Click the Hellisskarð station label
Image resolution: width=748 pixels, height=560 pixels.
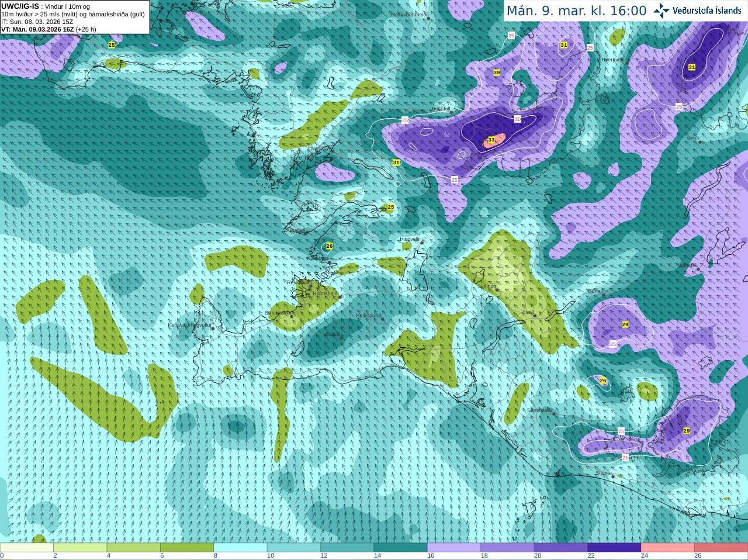pos(369,316)
